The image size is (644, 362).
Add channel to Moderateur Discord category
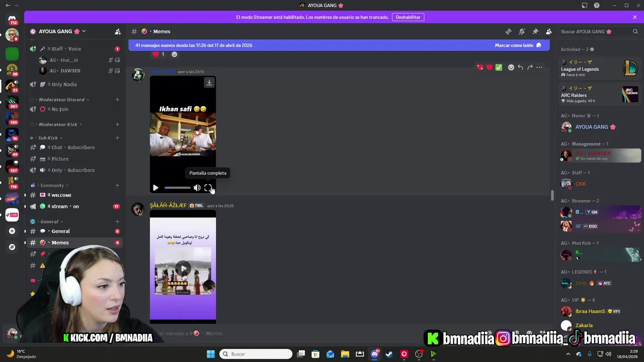click(x=117, y=100)
